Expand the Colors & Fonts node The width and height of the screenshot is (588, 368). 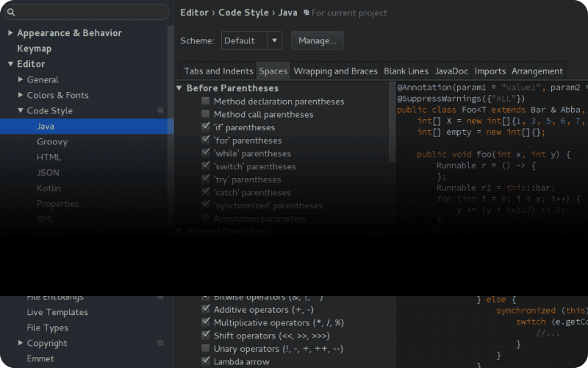pos(21,95)
